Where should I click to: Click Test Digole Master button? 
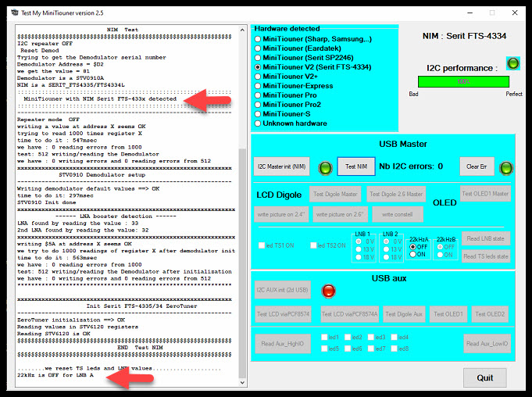[x=335, y=194]
